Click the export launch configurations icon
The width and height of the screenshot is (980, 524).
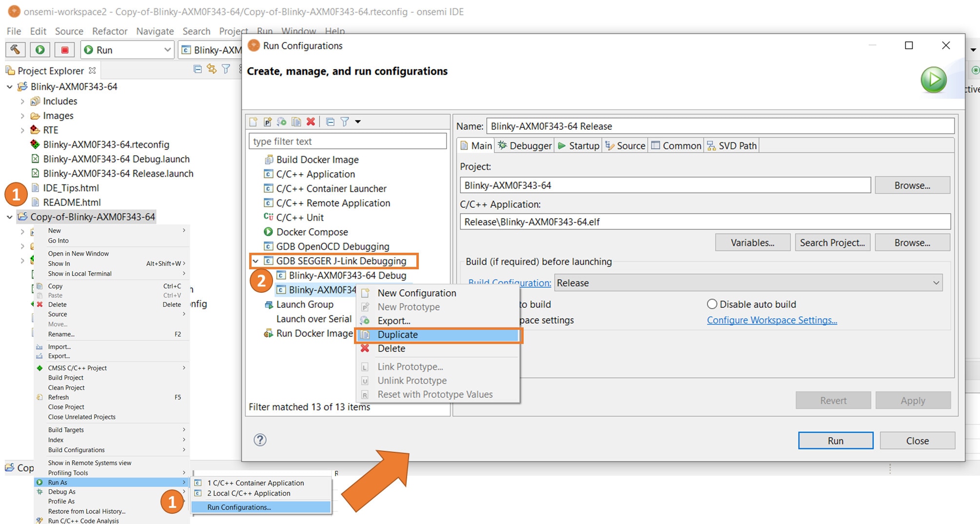tap(281, 121)
